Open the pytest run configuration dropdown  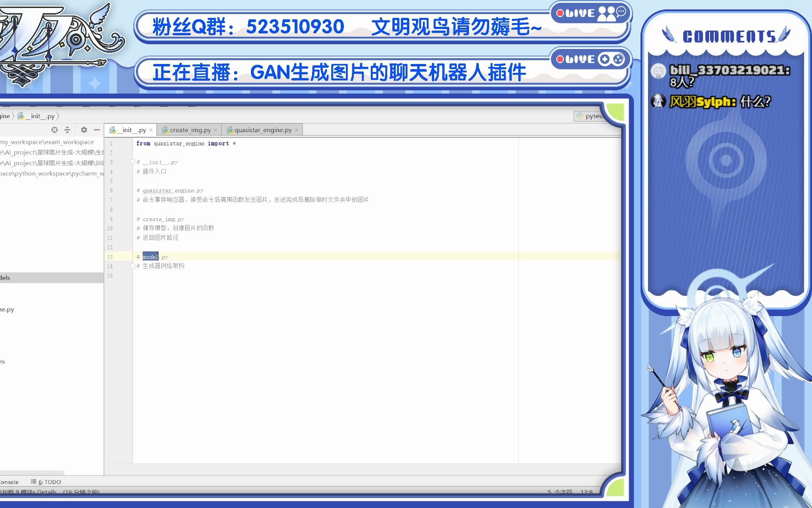(594, 116)
